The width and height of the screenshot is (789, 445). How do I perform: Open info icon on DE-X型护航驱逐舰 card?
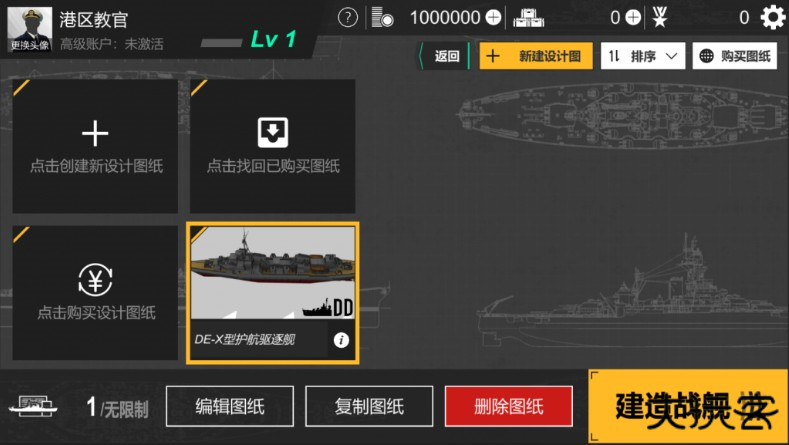point(341,340)
